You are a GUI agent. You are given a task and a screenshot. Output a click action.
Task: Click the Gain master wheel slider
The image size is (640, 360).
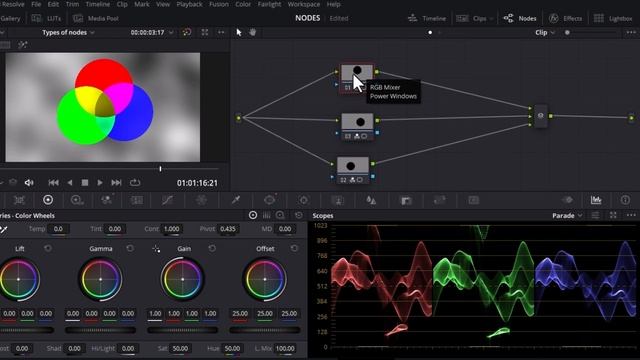[x=182, y=330]
